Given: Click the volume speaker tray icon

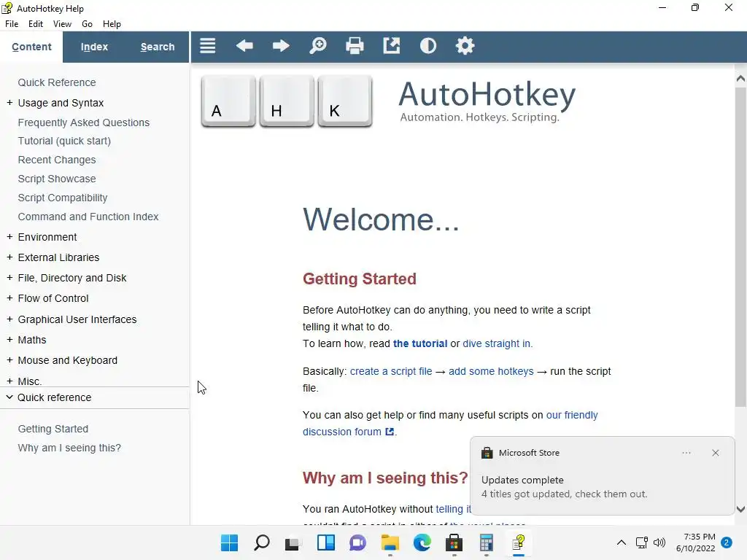Looking at the screenshot, I should pos(659,542).
